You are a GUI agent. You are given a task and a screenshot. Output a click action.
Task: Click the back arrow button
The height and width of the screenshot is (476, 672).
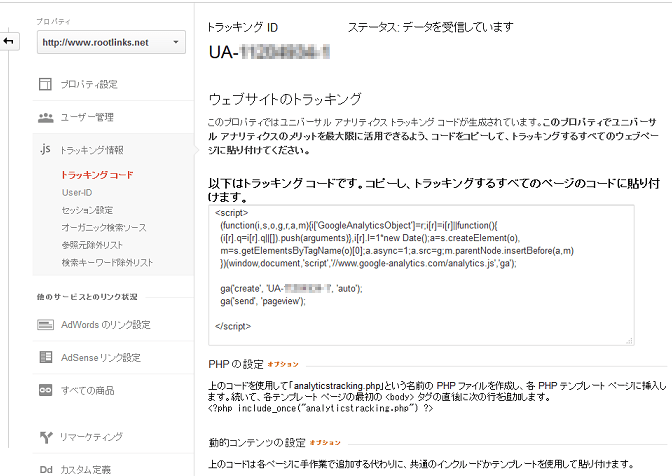pos(9,41)
